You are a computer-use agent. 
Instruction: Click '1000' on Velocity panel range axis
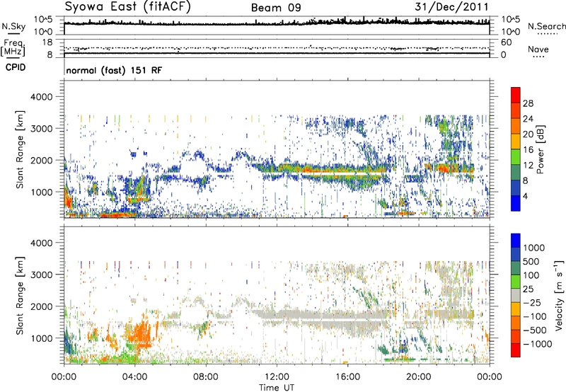(x=41, y=338)
